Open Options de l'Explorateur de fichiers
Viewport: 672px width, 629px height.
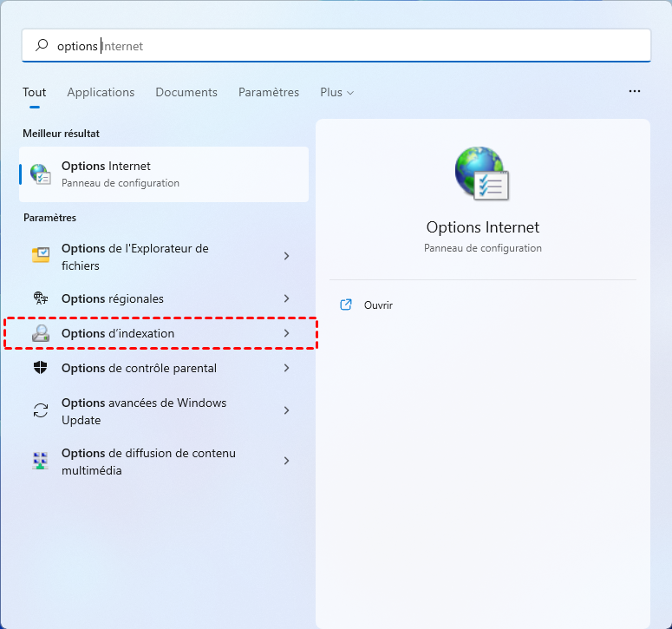point(164,257)
